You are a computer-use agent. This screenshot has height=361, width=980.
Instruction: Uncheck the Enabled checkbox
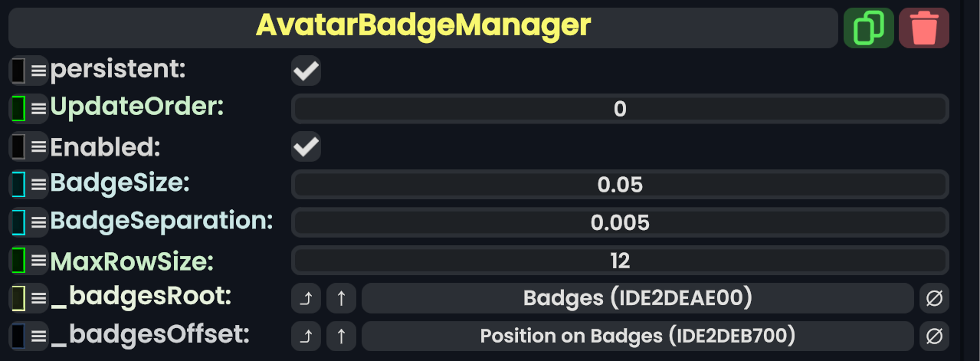click(x=306, y=146)
